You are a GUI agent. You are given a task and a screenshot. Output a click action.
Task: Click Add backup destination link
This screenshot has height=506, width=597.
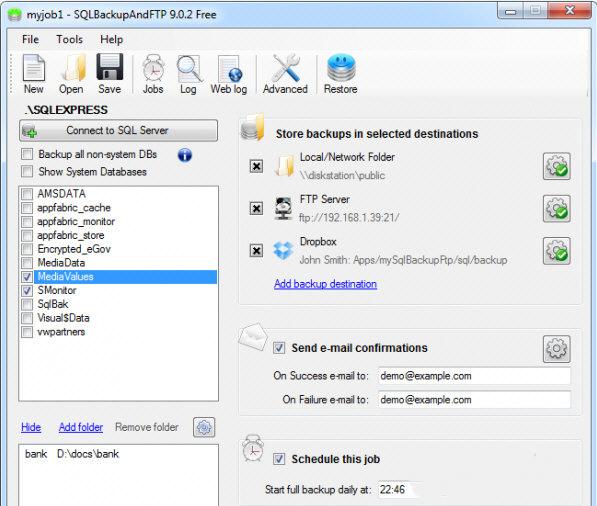[x=326, y=284]
